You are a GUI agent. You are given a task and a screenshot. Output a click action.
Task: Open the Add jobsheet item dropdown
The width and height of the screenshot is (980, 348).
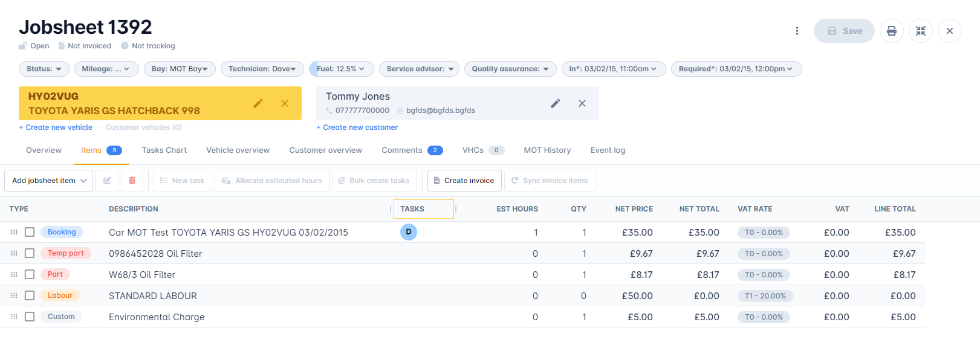(x=49, y=181)
